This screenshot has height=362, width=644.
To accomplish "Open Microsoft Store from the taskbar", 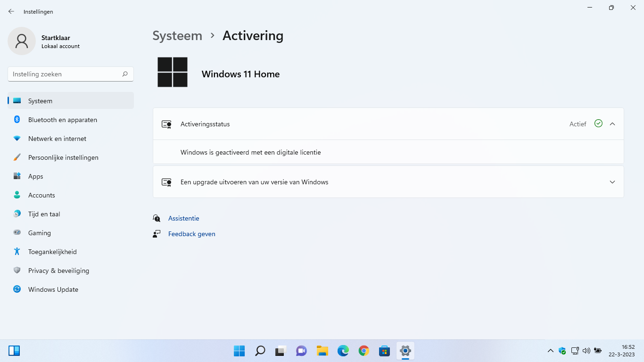I will [x=385, y=351].
